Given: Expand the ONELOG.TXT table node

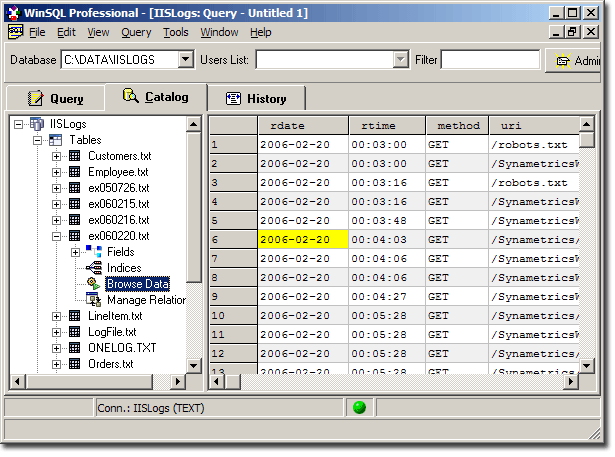Looking at the screenshot, I should (56, 348).
